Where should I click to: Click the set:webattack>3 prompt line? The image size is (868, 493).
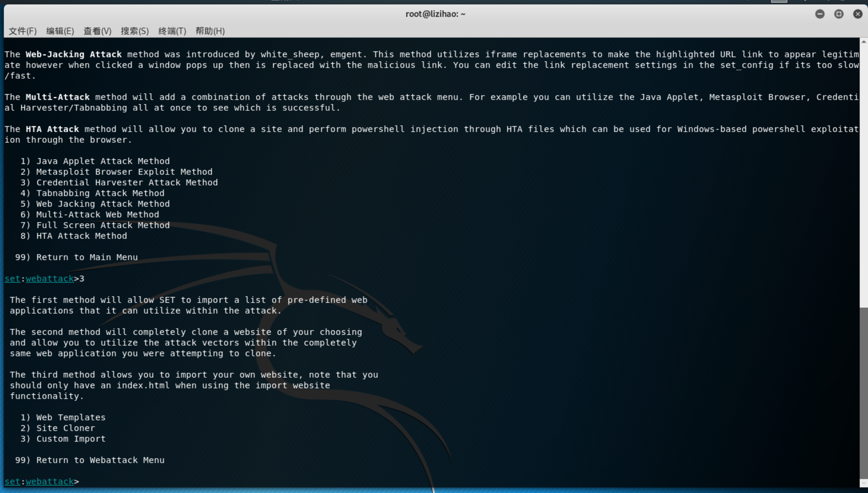coord(45,279)
